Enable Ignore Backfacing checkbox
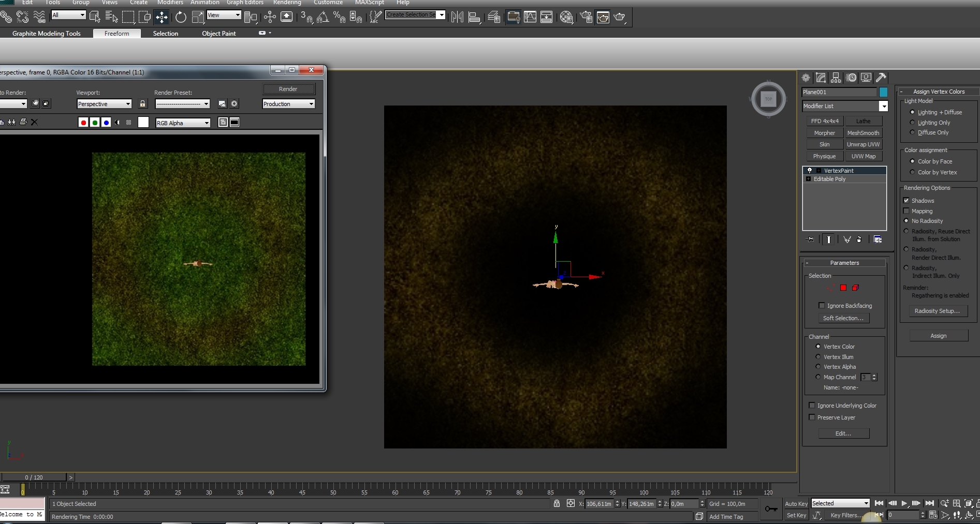The image size is (980, 524). tap(822, 305)
